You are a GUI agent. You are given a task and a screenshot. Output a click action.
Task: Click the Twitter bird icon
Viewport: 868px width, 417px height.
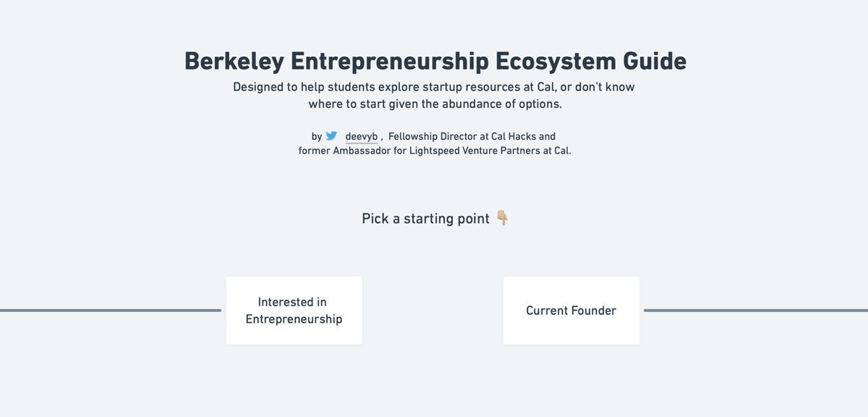pos(331,136)
